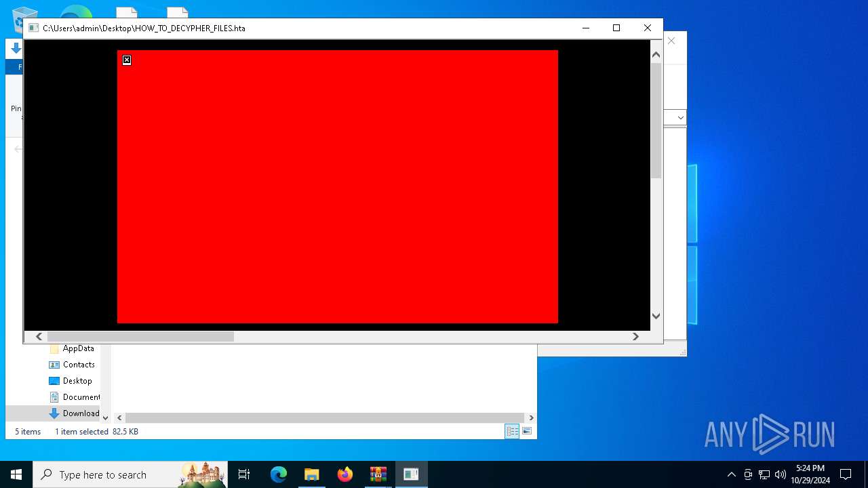Image resolution: width=868 pixels, height=488 pixels.
Task: Click the broken image icon in red panel
Action: coord(127,60)
